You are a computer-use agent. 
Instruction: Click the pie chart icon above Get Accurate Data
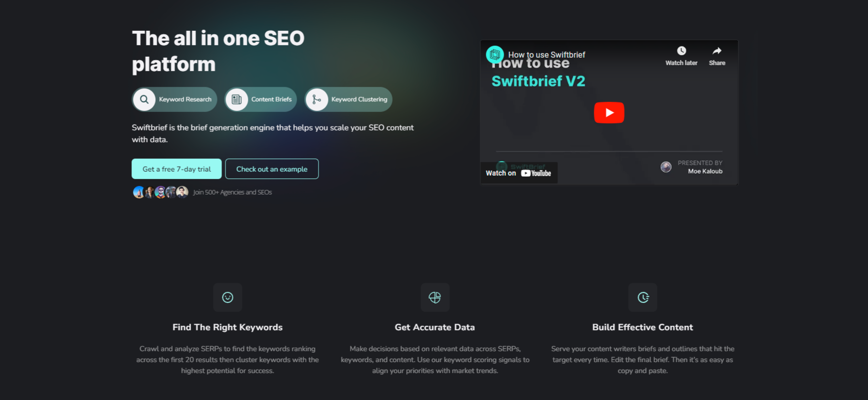click(x=435, y=298)
